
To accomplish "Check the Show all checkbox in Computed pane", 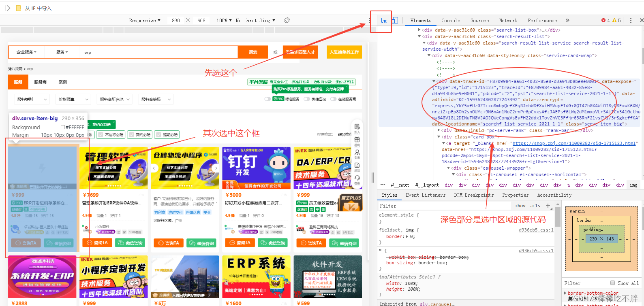I will click(x=612, y=283).
